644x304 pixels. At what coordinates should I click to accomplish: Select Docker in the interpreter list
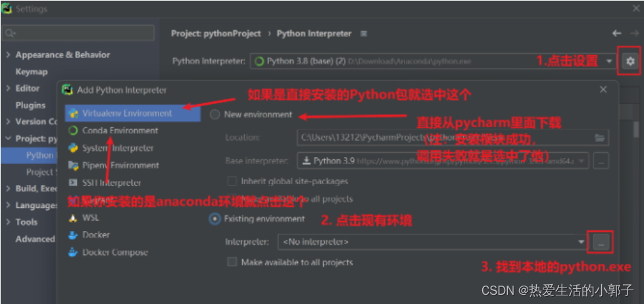click(x=96, y=235)
